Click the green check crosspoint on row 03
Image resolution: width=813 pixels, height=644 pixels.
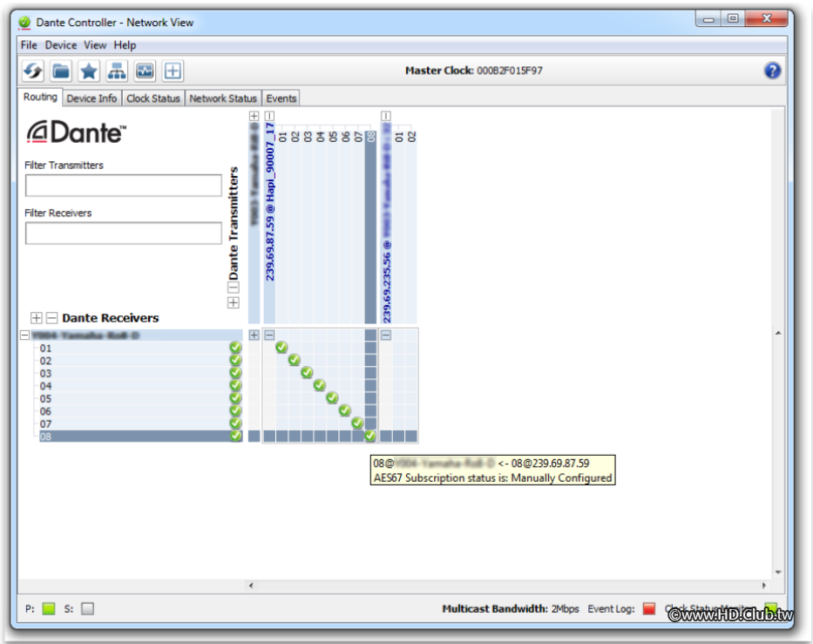coord(307,372)
